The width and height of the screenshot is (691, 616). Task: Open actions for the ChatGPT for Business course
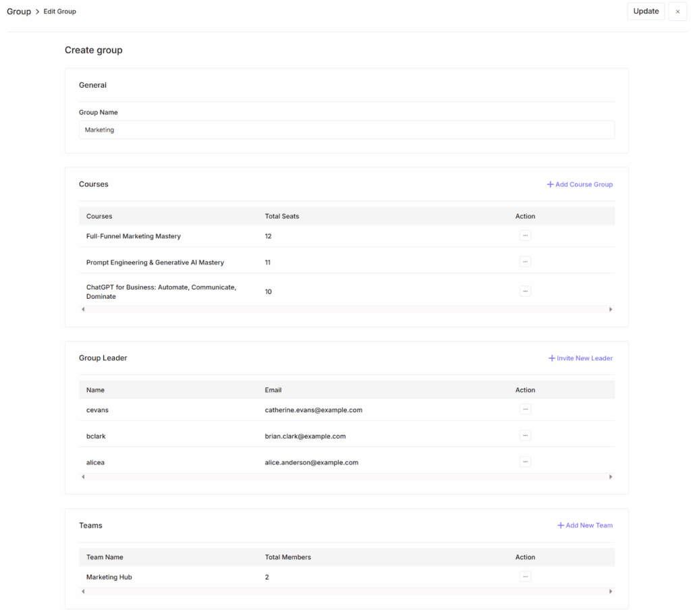(525, 291)
